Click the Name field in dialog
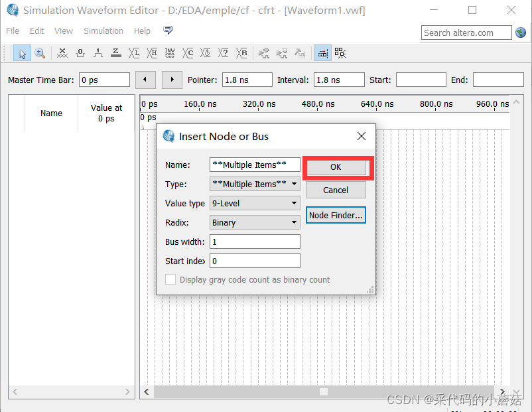 pyautogui.click(x=255, y=165)
